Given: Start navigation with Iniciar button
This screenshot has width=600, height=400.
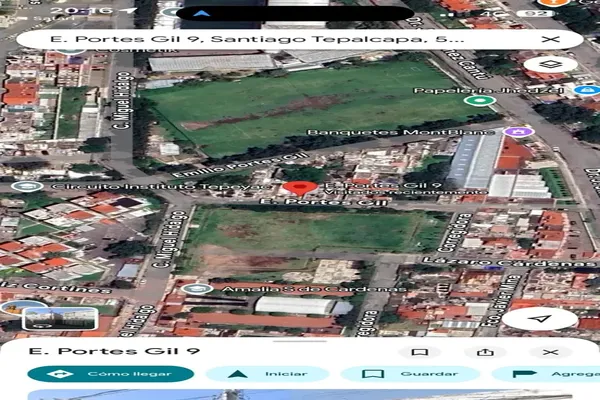Looking at the screenshot, I should tap(267, 374).
